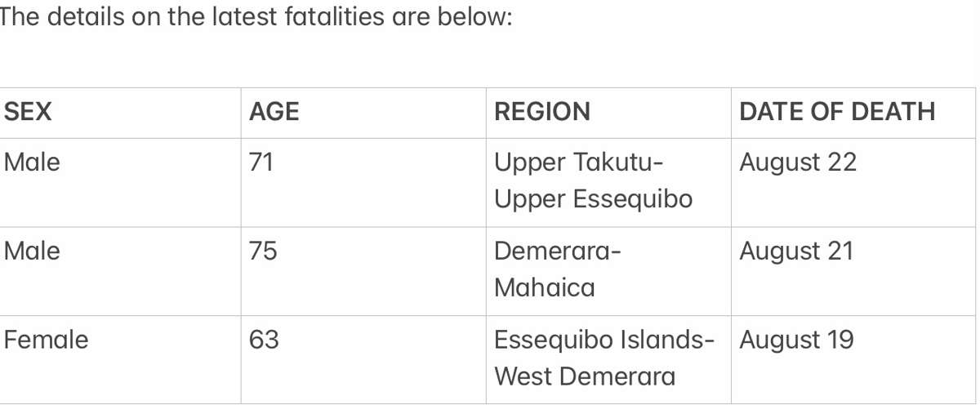This screenshot has width=980, height=405.
Task: Click the latest fatalities intro sentence
Action: [255, 17]
